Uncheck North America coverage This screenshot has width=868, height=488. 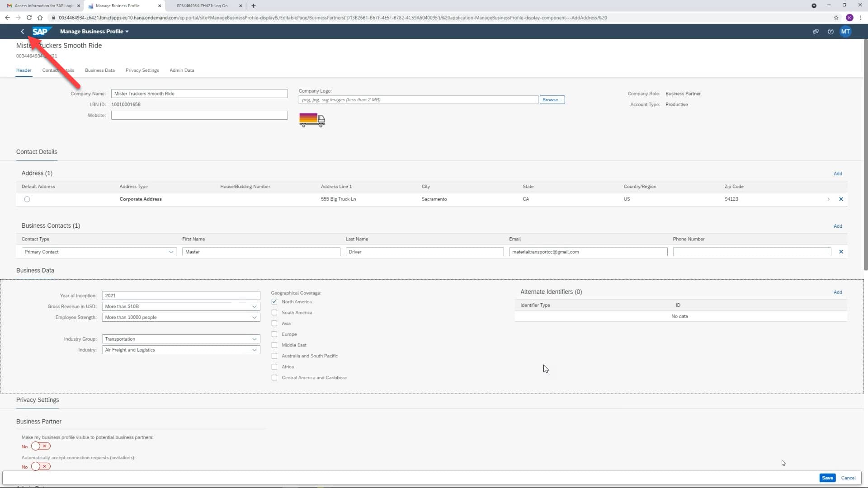(x=274, y=302)
